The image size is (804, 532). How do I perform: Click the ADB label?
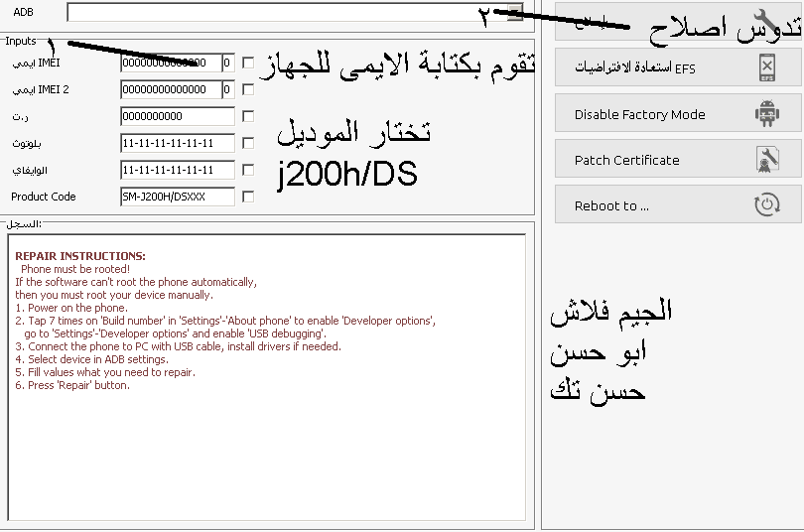point(23,12)
